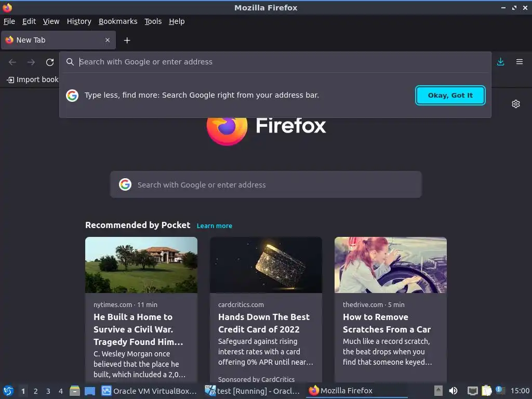Image resolution: width=532 pixels, height=399 pixels.
Task: Open the Tools menu
Action: [x=153, y=21]
